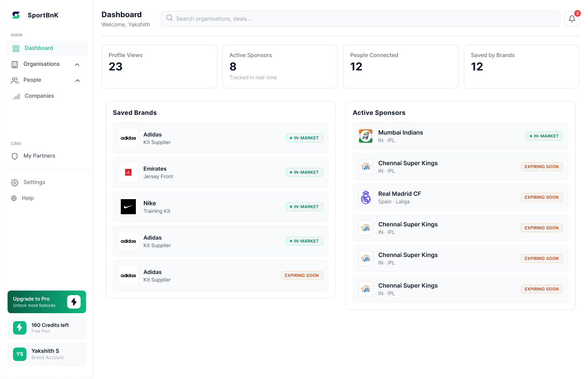This screenshot has width=588, height=379.
Task: Open Companies menu item
Action: 47,96
